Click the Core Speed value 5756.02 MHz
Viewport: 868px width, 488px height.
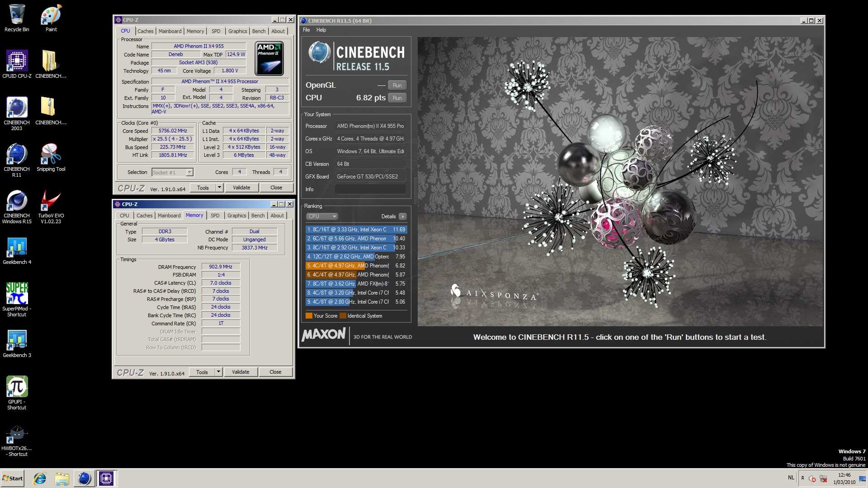(x=173, y=131)
